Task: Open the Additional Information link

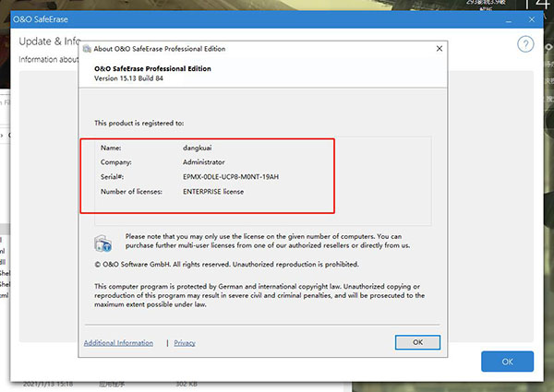Action: (x=118, y=342)
